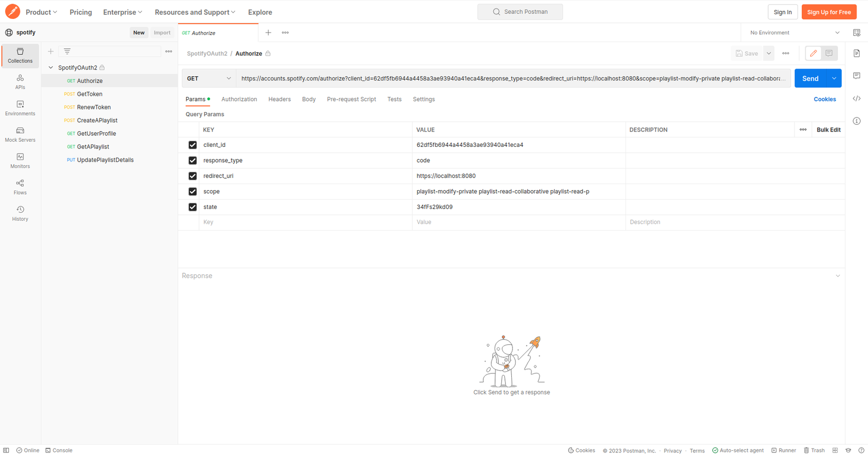Switch to the Tests tab
This screenshot has height=456, width=868.
pos(395,99)
